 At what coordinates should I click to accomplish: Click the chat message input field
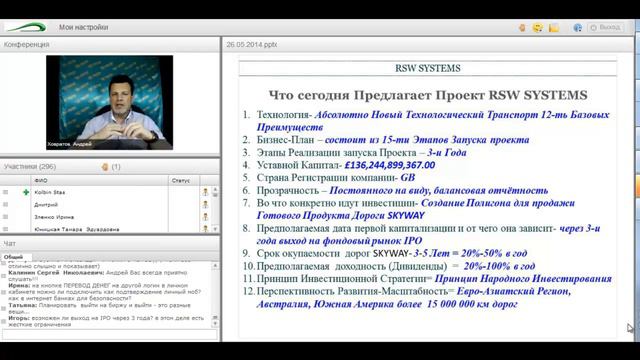pos(110,334)
